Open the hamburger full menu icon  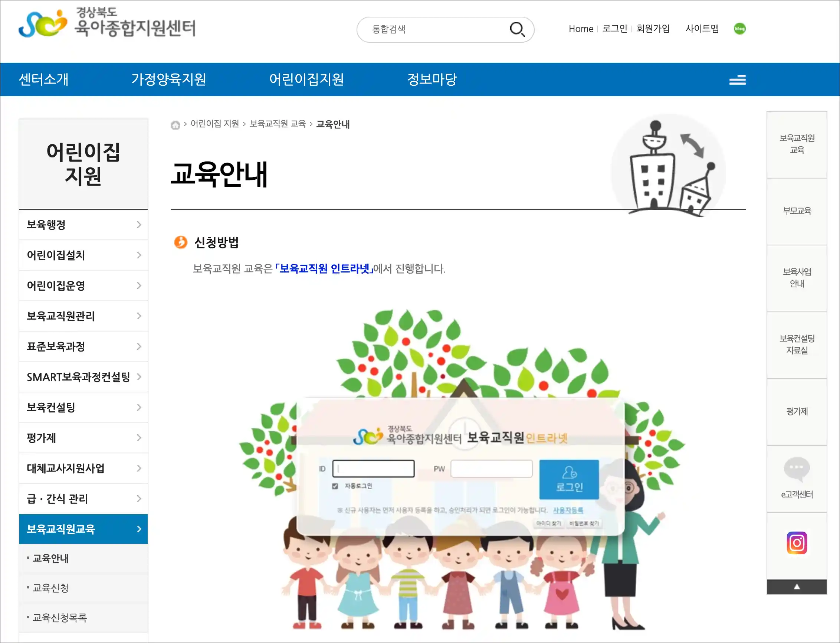click(737, 79)
